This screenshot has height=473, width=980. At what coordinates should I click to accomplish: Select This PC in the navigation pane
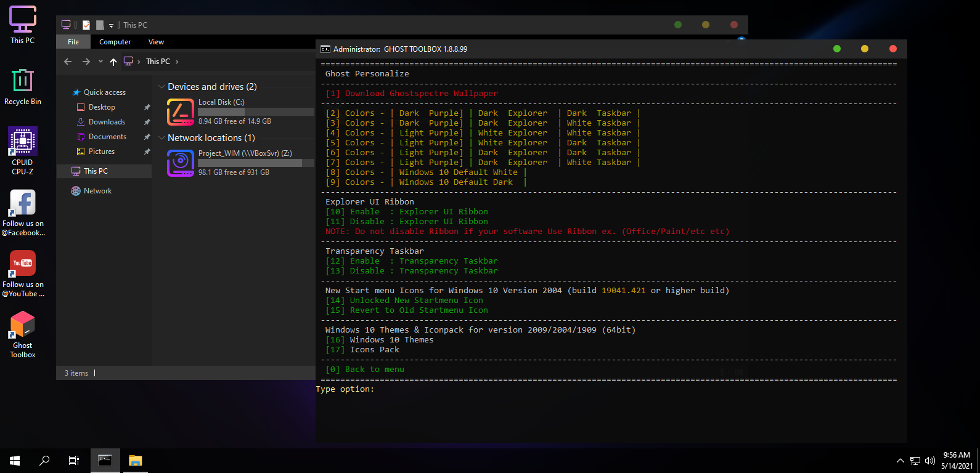pos(104,171)
